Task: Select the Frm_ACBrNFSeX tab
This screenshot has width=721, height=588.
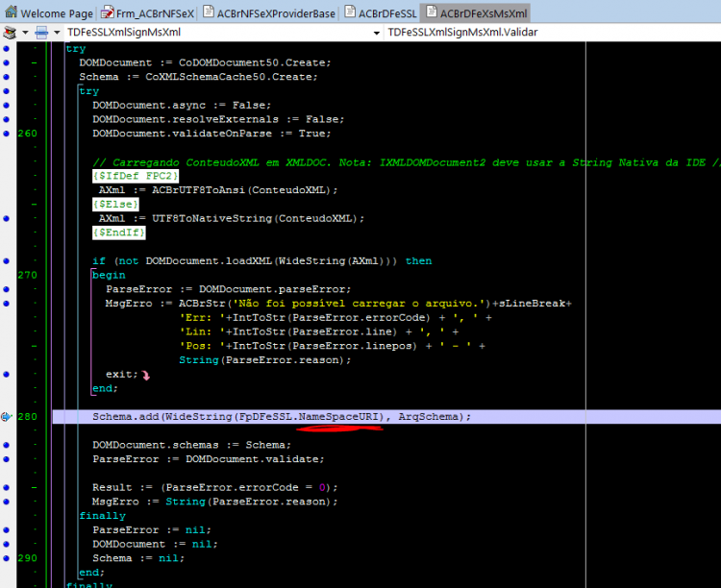Action: tap(148, 12)
